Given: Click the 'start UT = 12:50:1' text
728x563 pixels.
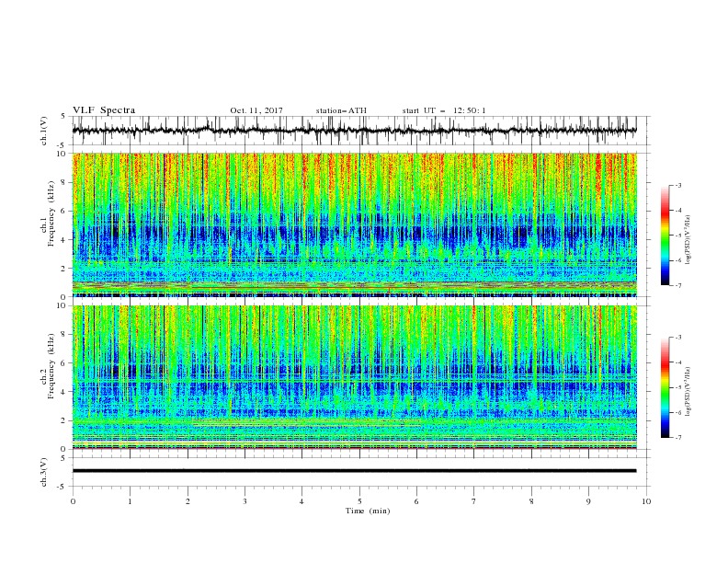Looking at the screenshot, I should click(x=444, y=110).
